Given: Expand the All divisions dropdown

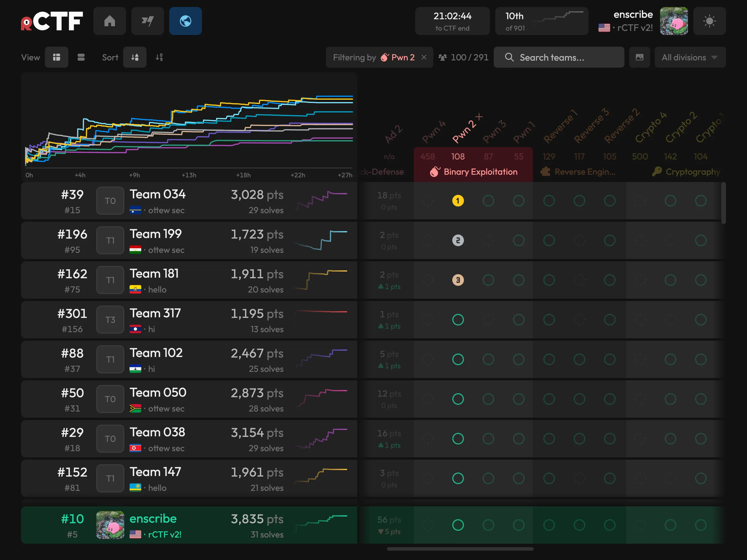Looking at the screenshot, I should pos(690,57).
